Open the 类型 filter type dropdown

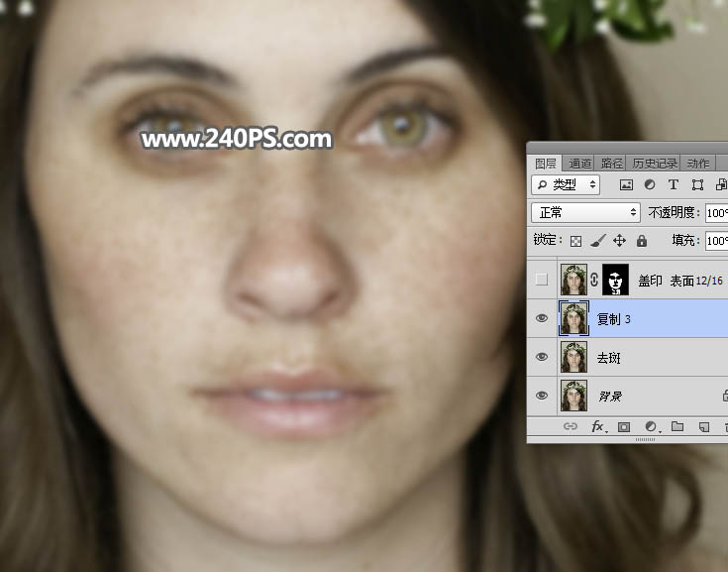click(x=566, y=184)
